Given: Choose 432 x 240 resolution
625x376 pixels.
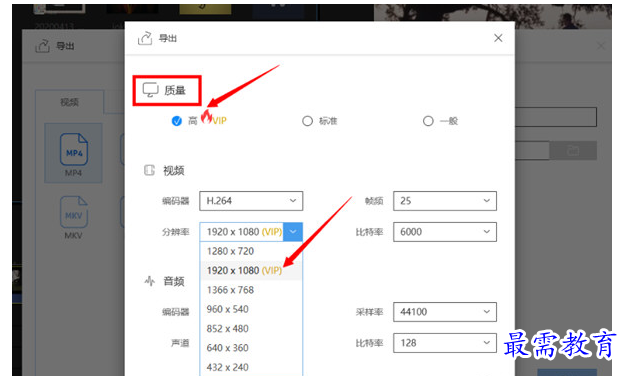Looking at the screenshot, I should (251, 367).
